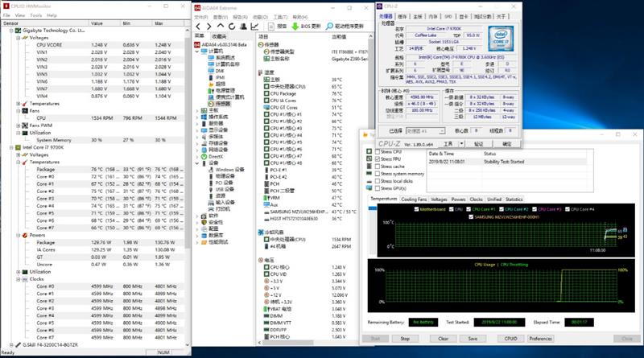Click Intel Core i7 logo in CPU-Z
This screenshot has height=358, width=644.
point(501,39)
